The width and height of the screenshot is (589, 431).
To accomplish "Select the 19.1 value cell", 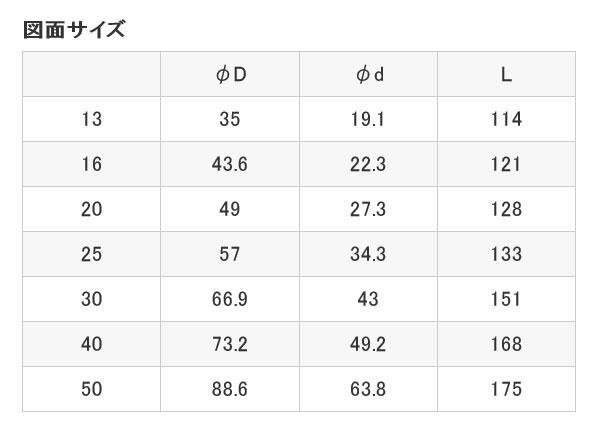I will 368,119.
